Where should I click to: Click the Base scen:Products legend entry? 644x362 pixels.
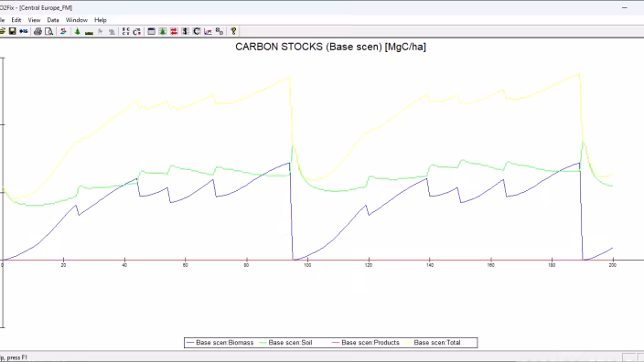(x=365, y=342)
